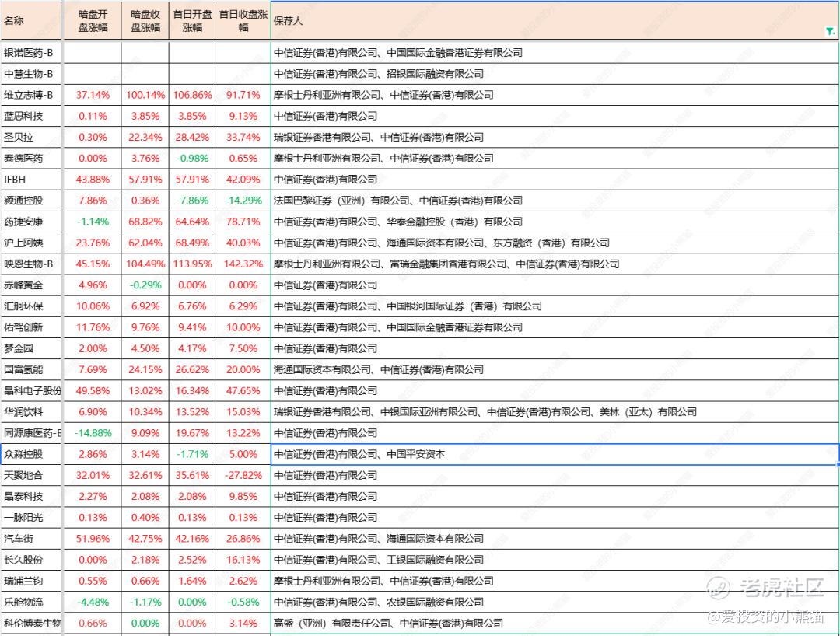The image size is (840, 636).
Task: Select the -4.48% cell for 乐舱物流
Action: (92, 603)
